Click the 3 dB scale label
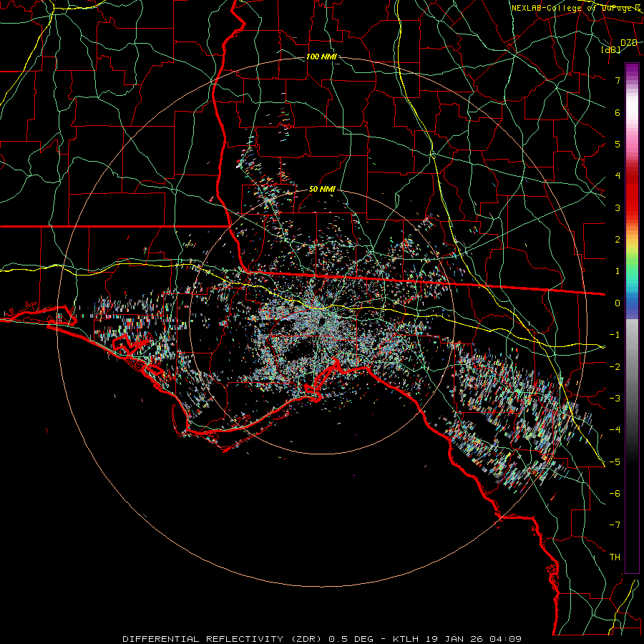The height and width of the screenshot is (644, 644). 618,208
